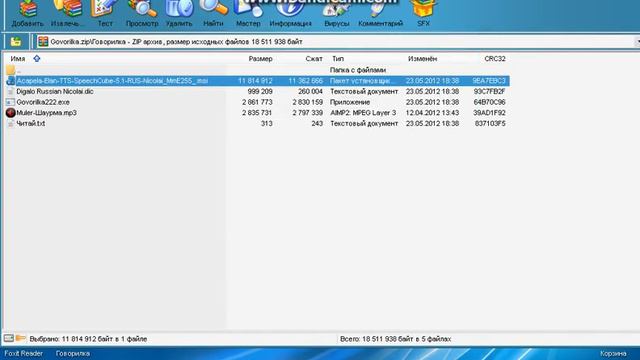This screenshot has width=640, height=360.
Task: Click the parent folder icon row
Action: point(11,70)
